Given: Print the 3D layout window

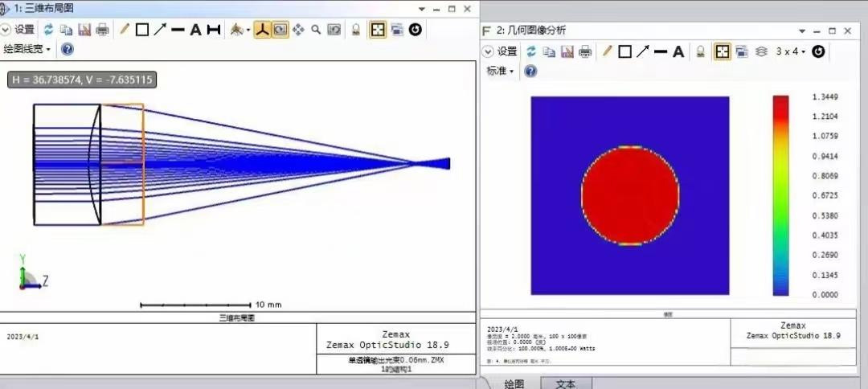Looking at the screenshot, I should (x=102, y=30).
